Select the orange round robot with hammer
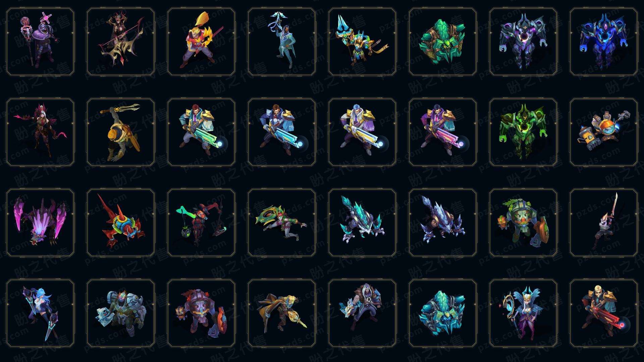This screenshot has height=362, width=644. coord(604,132)
